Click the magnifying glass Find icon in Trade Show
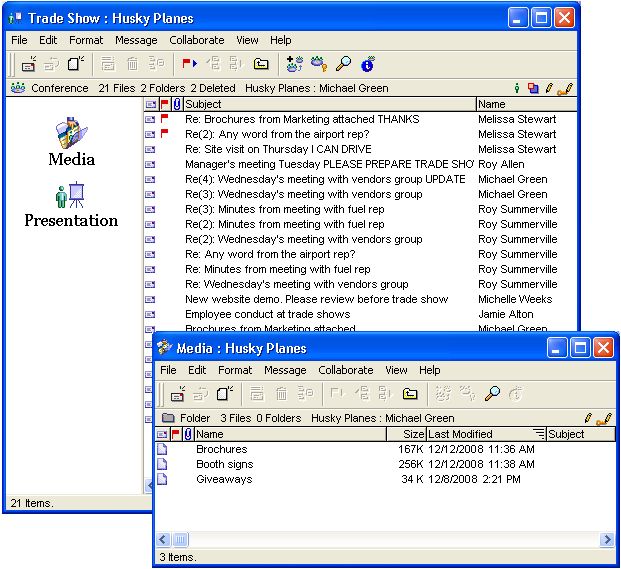This screenshot has height=569, width=621. 343,65
